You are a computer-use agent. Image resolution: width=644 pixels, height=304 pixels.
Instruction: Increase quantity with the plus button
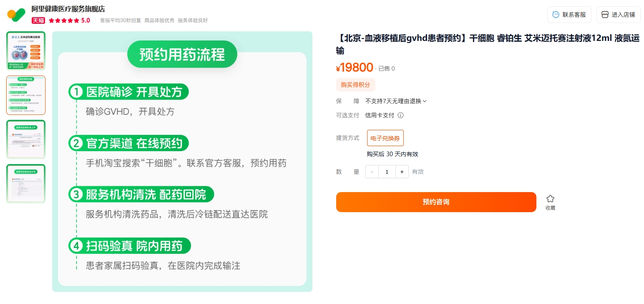coord(402,171)
